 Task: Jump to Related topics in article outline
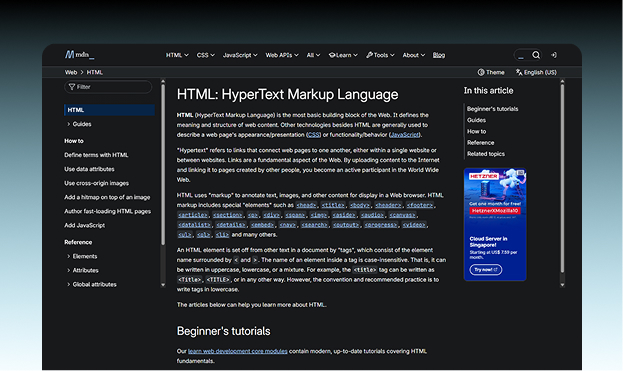486,154
